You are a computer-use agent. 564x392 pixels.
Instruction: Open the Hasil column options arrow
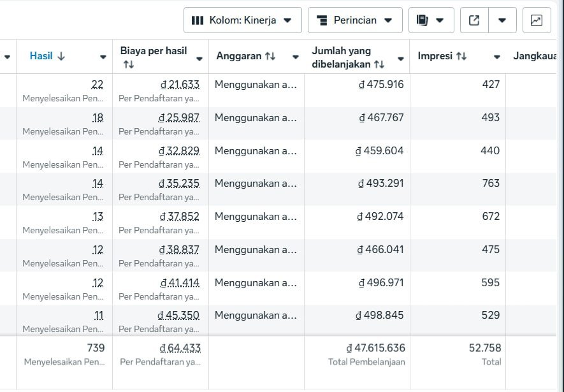[x=103, y=57]
